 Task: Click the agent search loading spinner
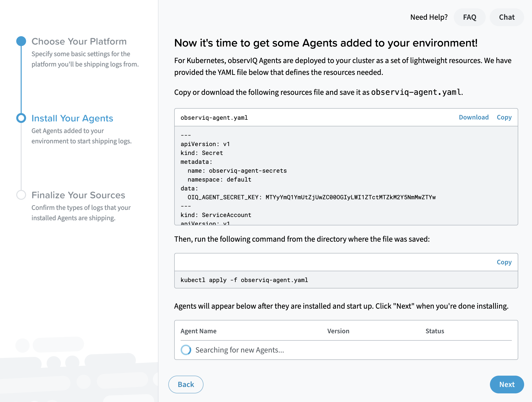[186, 350]
